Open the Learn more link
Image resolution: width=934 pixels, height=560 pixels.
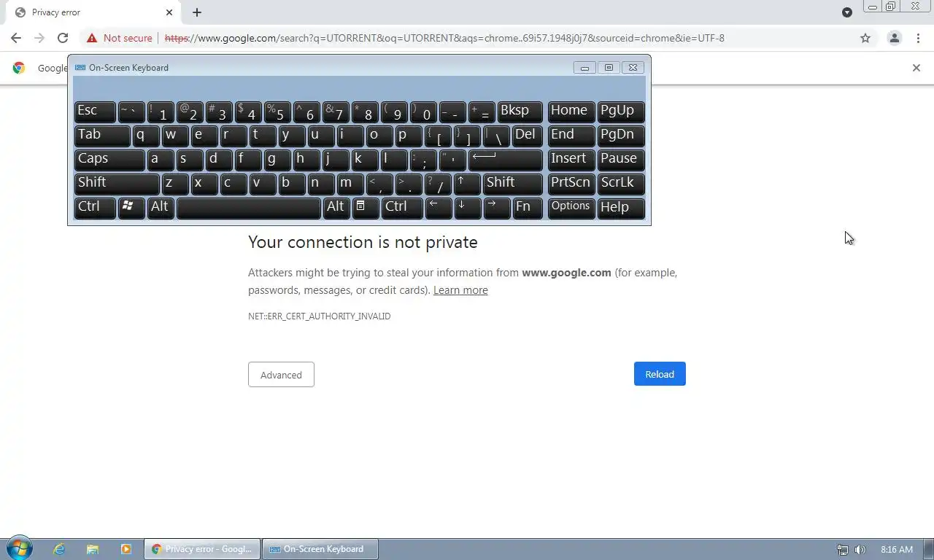click(x=460, y=290)
